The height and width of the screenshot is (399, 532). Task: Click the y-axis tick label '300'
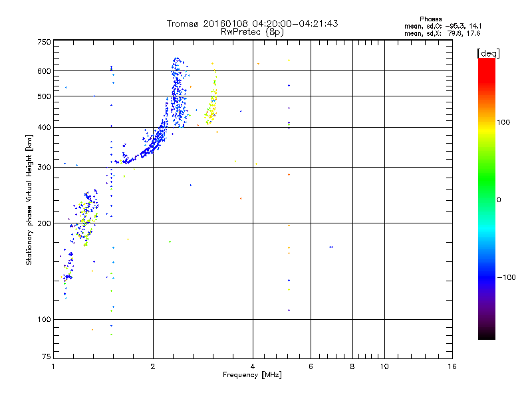pos(44,168)
